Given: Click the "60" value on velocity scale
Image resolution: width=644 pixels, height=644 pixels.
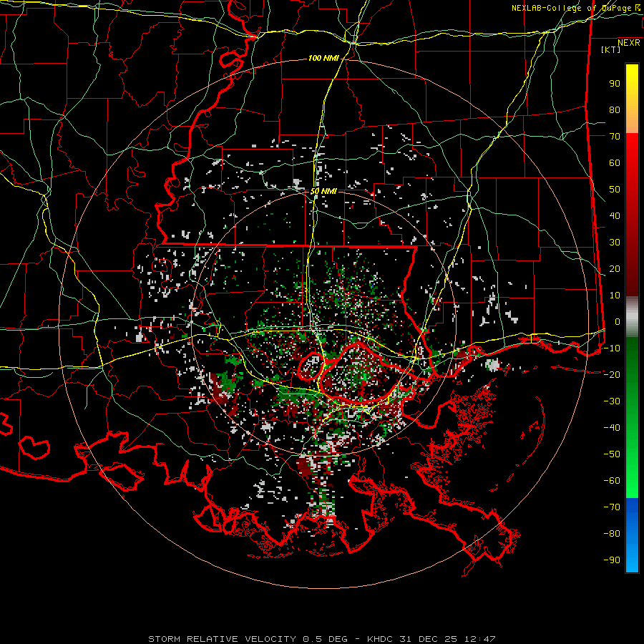Looking at the screenshot, I should coord(615,163).
